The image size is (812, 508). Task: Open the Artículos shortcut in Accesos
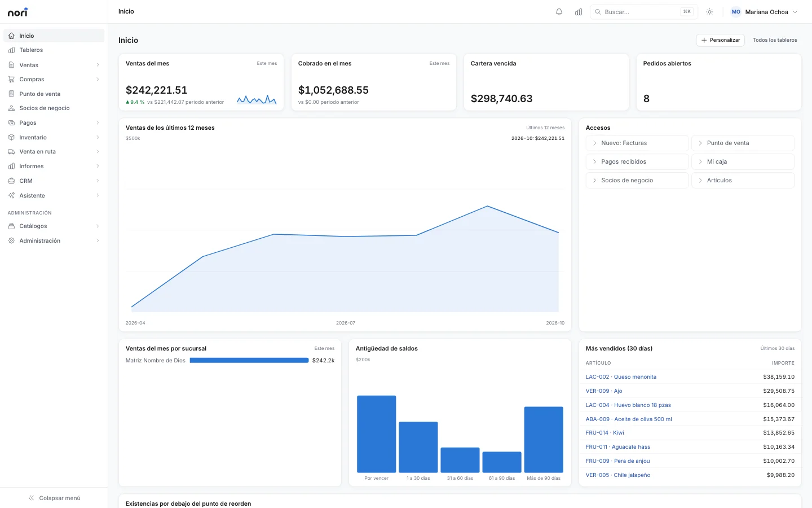point(743,180)
